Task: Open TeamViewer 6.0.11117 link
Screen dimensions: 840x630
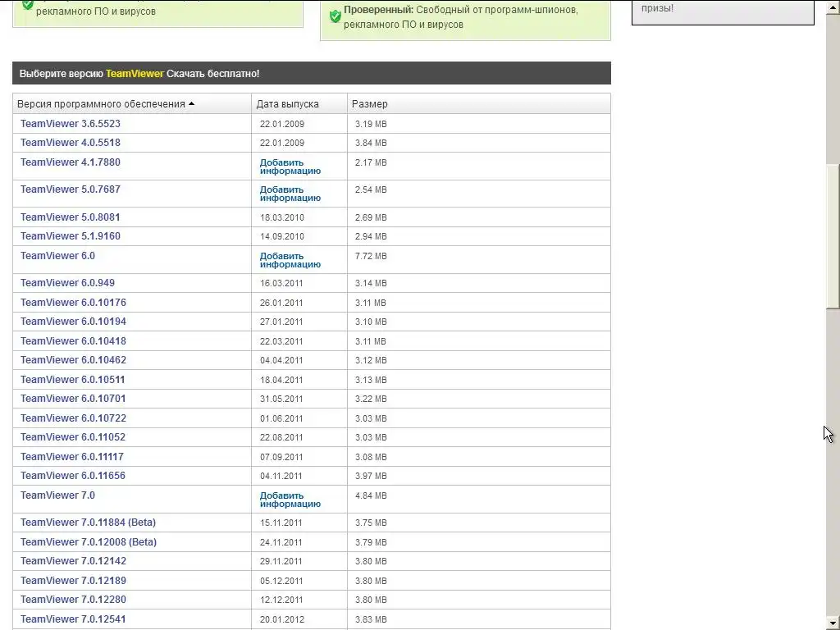Action: [x=72, y=456]
